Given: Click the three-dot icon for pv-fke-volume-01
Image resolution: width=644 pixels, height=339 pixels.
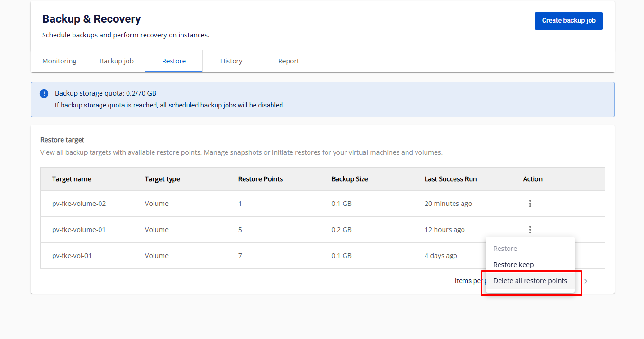Looking at the screenshot, I should click(x=530, y=230).
